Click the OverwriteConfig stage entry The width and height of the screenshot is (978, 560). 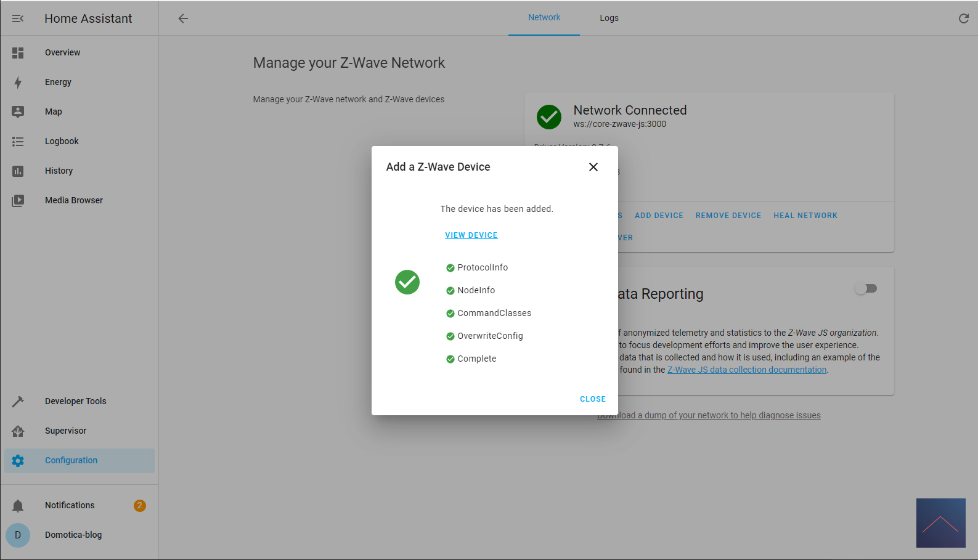484,336
